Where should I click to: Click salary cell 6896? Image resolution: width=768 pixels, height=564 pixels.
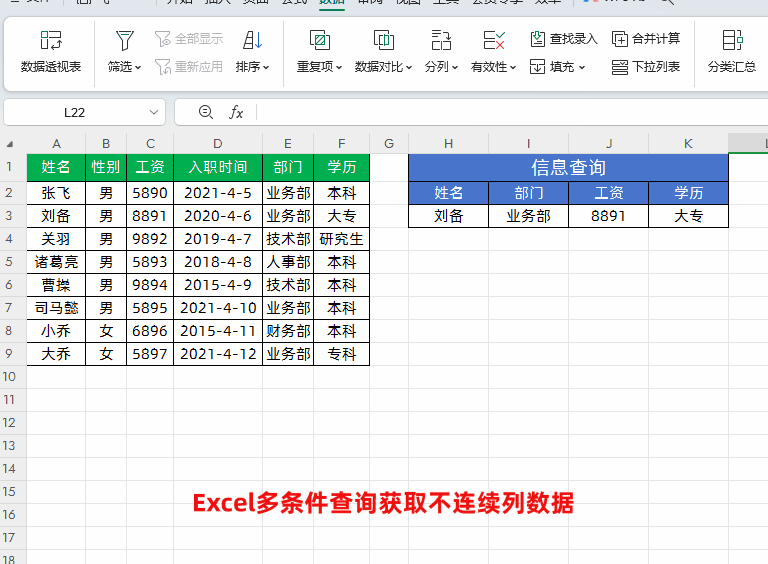150,331
